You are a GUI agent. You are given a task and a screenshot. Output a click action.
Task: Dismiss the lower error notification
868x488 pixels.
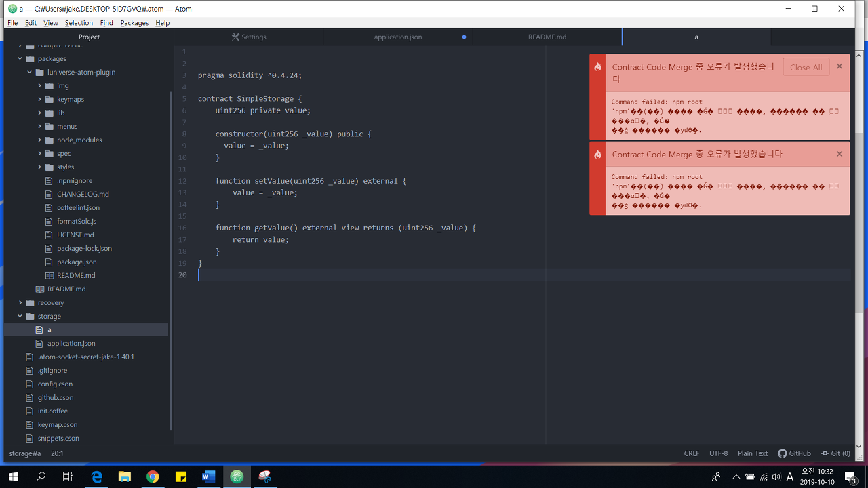point(840,154)
